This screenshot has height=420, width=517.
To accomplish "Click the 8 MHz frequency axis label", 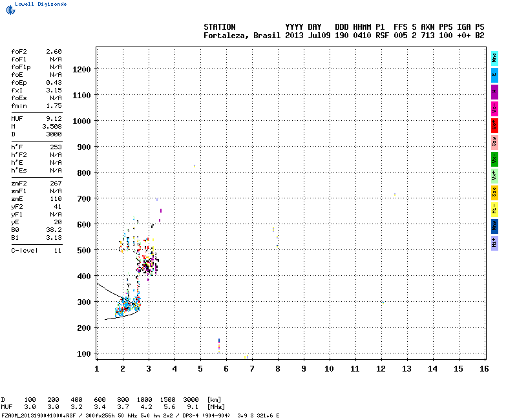I will 278,369.
